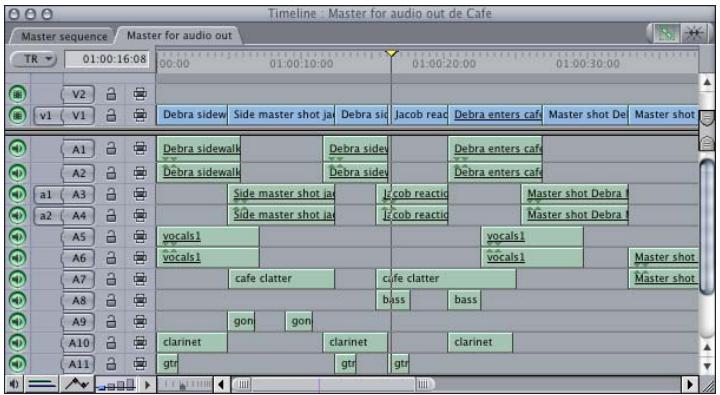Lock audio track A8
Screen dimensions: 720x395
pyautogui.click(x=111, y=300)
